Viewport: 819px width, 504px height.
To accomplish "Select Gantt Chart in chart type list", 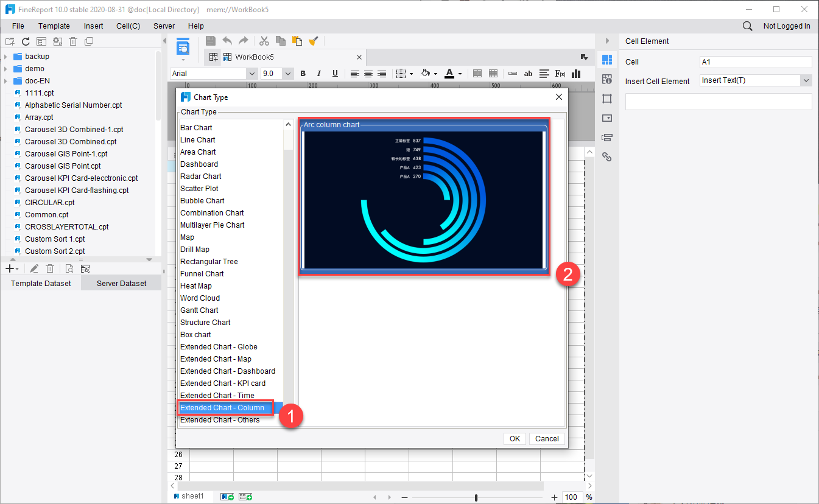I will (199, 310).
